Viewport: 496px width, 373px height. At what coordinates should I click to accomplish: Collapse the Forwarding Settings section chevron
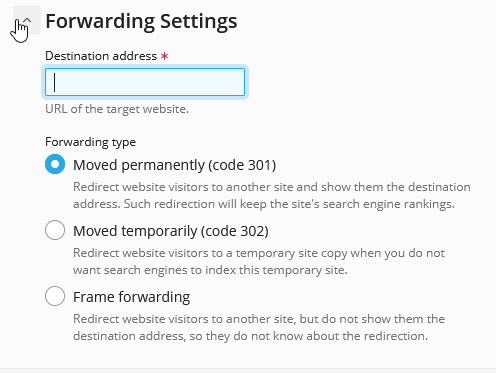27,20
